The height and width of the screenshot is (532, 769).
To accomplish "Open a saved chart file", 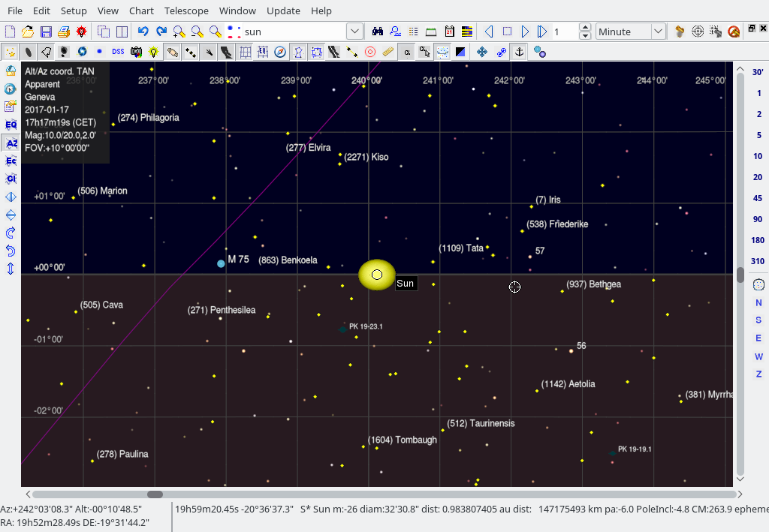I will 28,32.
